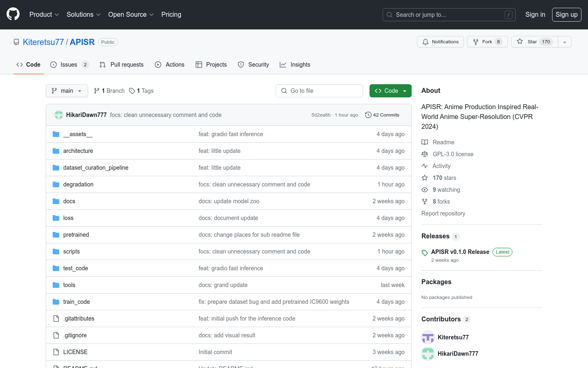Expand the green Code dropdown
The width and height of the screenshot is (588, 368).
tap(390, 91)
